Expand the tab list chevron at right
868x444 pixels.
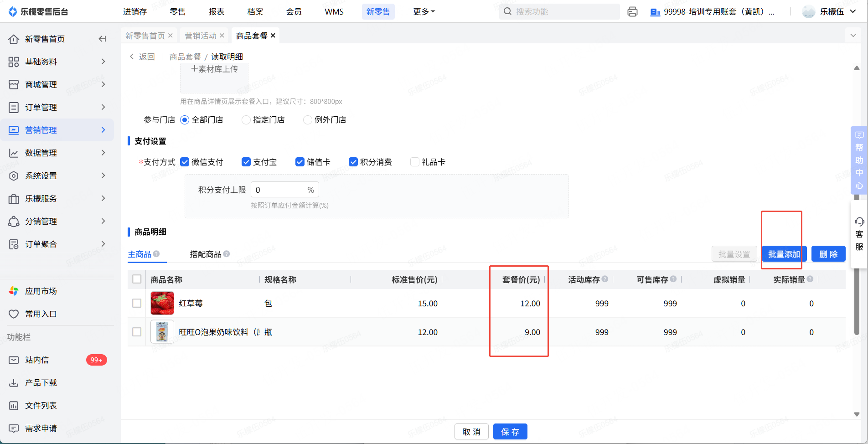853,35
